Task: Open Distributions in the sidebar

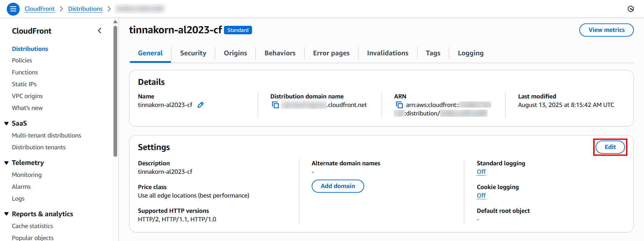Action: coord(30,49)
